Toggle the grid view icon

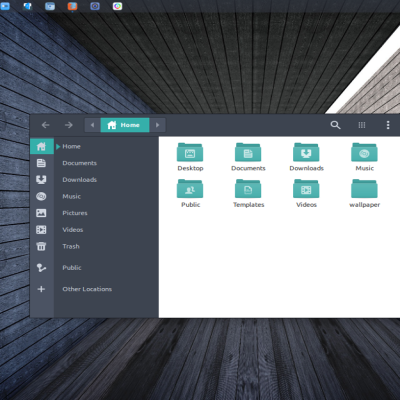click(362, 125)
